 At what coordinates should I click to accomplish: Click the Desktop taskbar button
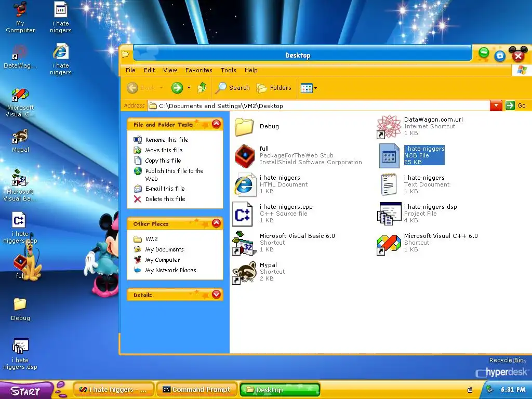tap(280, 390)
